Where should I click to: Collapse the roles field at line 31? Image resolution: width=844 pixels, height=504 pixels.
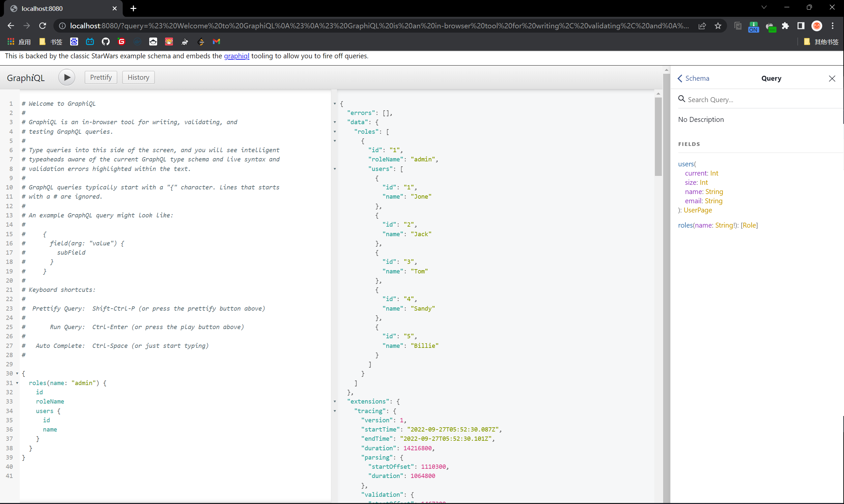(17, 383)
